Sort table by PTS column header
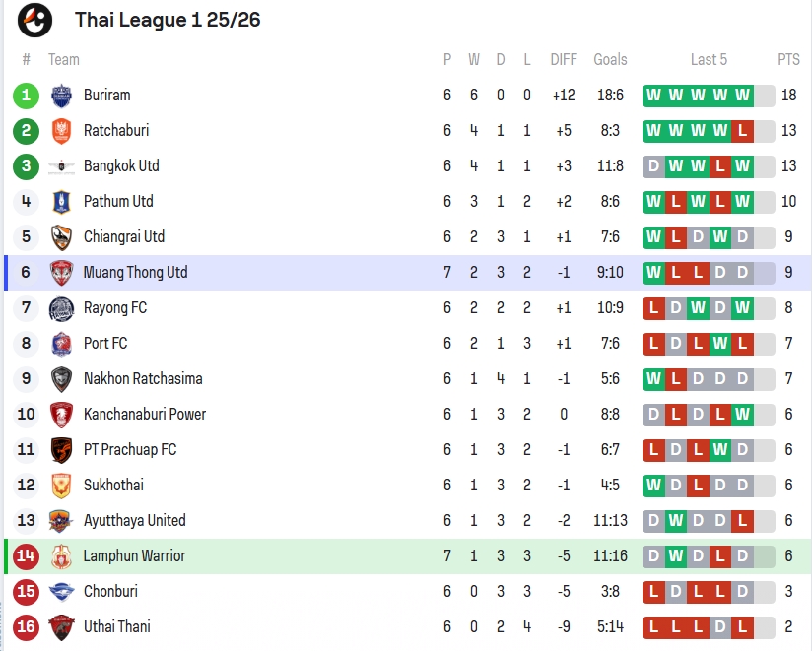Screen dimensions: 812x651 click(788, 60)
